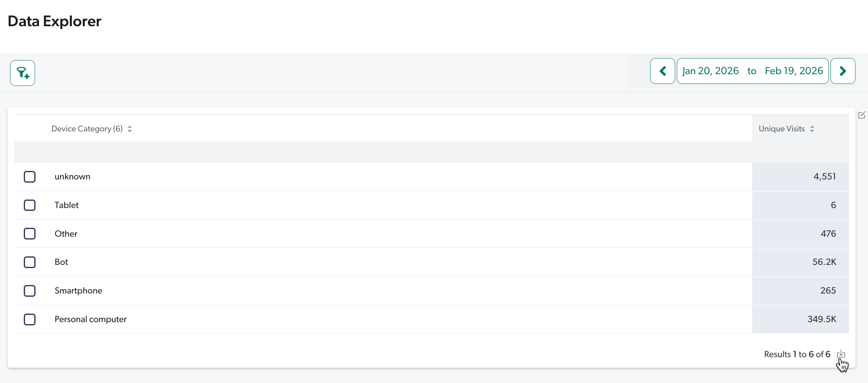868x383 pixels.
Task: Navigate to next date period arrow
Action: [x=843, y=71]
